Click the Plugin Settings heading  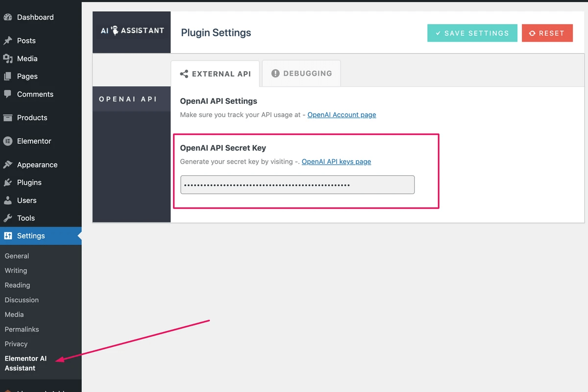tap(216, 33)
